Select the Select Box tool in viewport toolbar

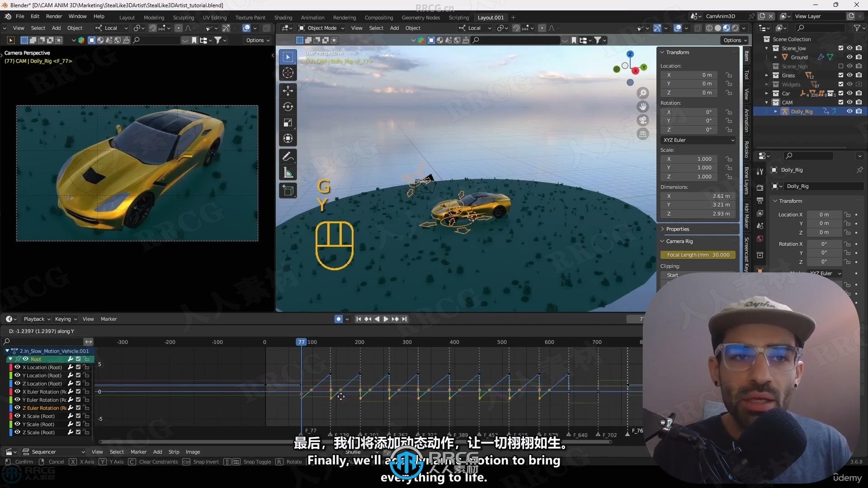click(x=288, y=57)
